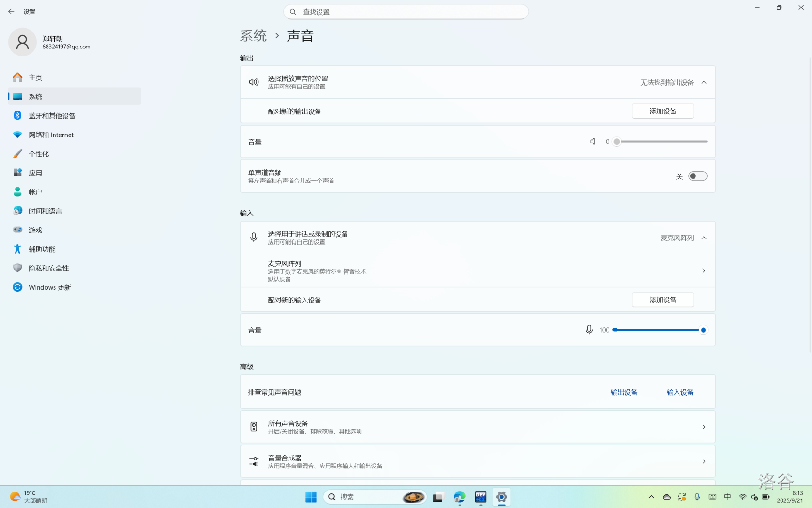The width and height of the screenshot is (812, 508).
Task: Go to Bluetooth and other devices
Action: tap(52, 116)
